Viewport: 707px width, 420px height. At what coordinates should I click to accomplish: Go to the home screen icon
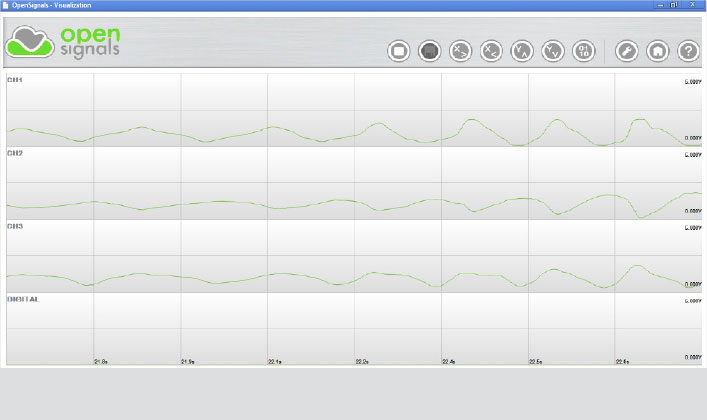658,50
